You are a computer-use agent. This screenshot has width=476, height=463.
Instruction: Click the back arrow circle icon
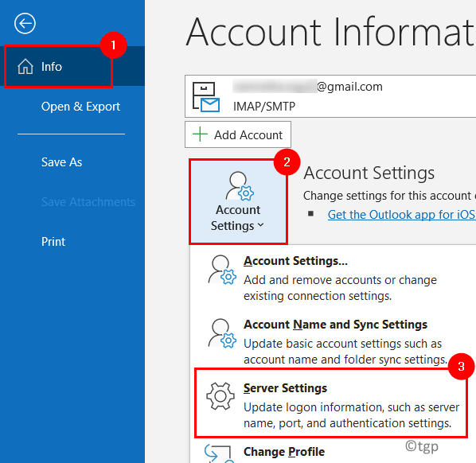[25, 23]
